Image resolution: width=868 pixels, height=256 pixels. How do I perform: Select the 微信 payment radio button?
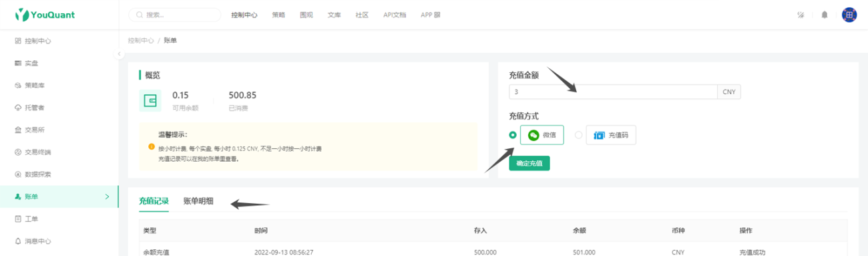coord(513,135)
